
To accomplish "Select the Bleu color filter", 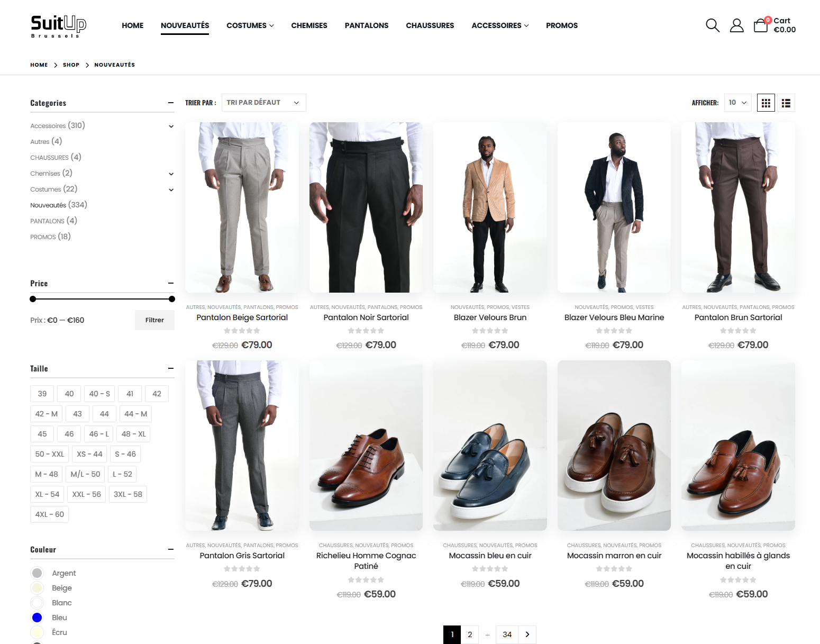I will (37, 618).
